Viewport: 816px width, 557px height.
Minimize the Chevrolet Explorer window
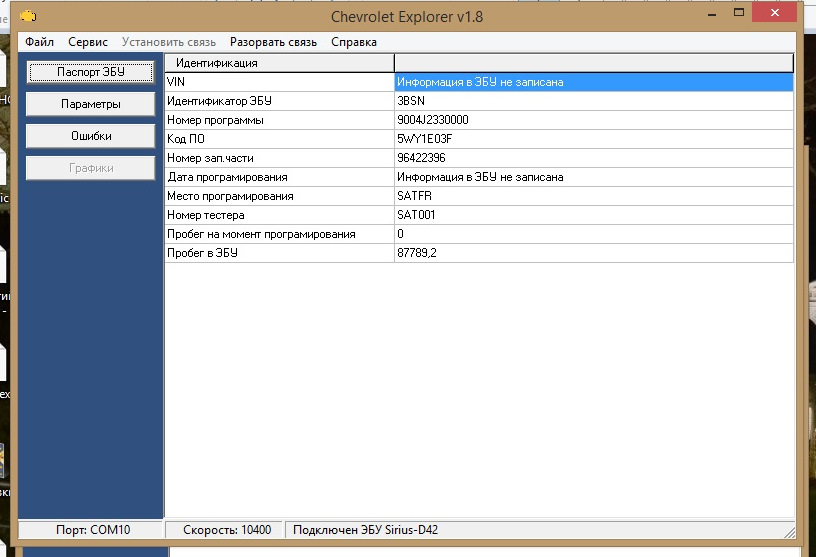coord(712,14)
